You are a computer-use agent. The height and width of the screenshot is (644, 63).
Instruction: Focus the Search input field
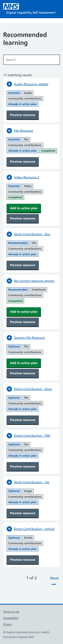[x=31, y=60]
